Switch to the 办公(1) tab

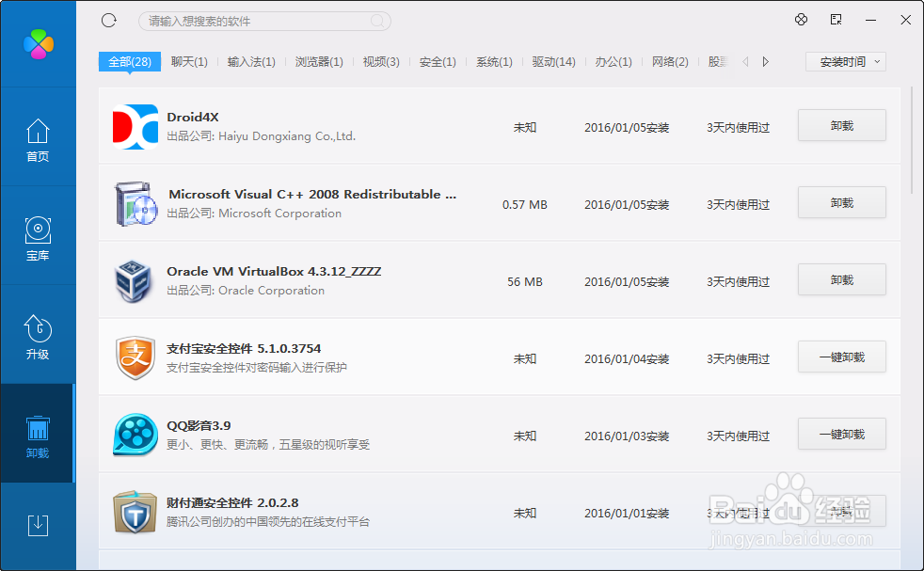pyautogui.click(x=613, y=62)
